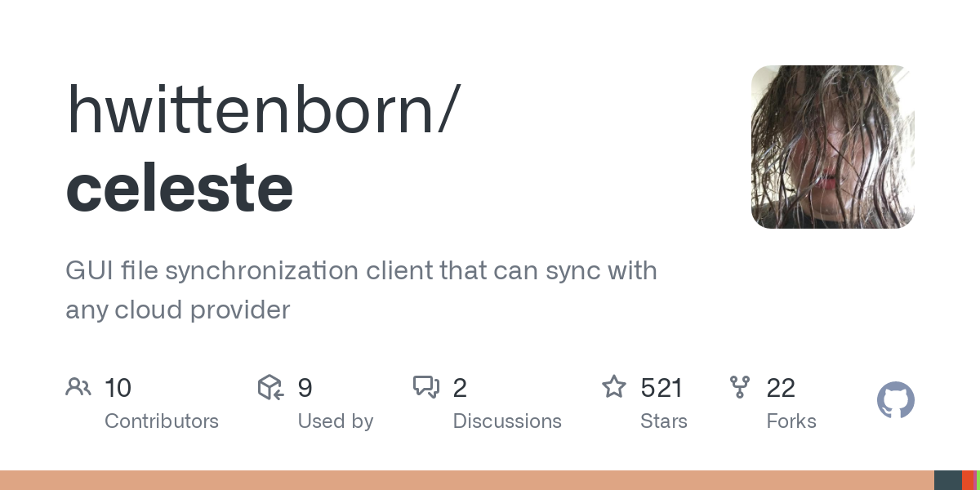Select the hwittenborn/ owner name
The image size is (980, 490).
point(264,109)
